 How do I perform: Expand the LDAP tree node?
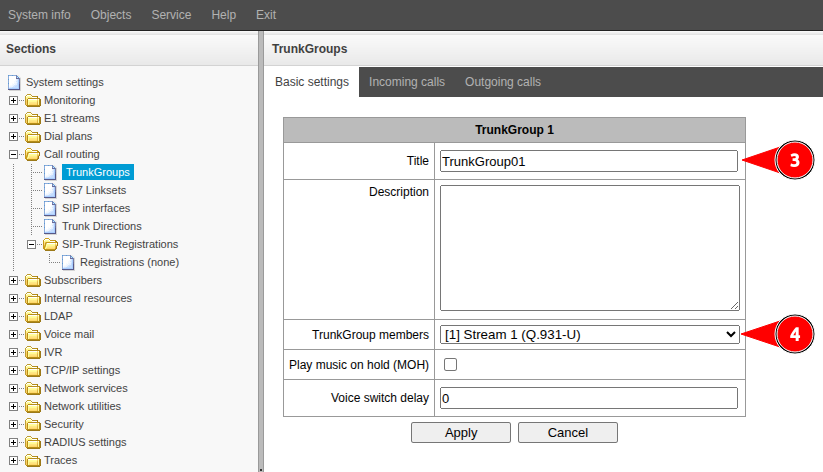[14, 317]
